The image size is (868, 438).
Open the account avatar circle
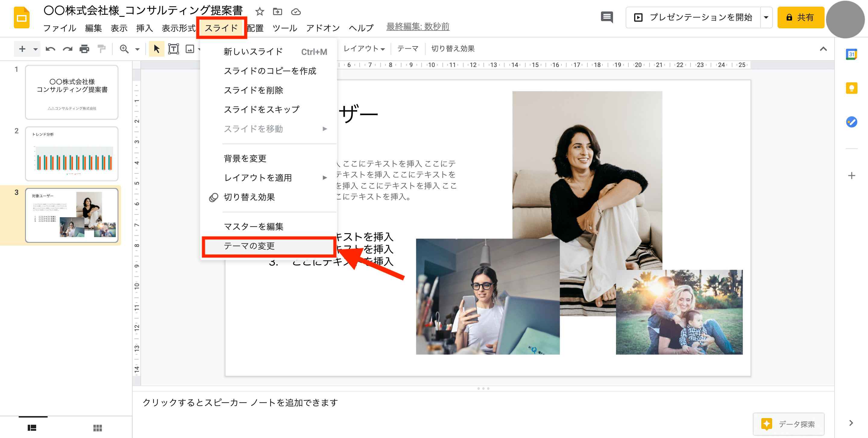coord(845,19)
